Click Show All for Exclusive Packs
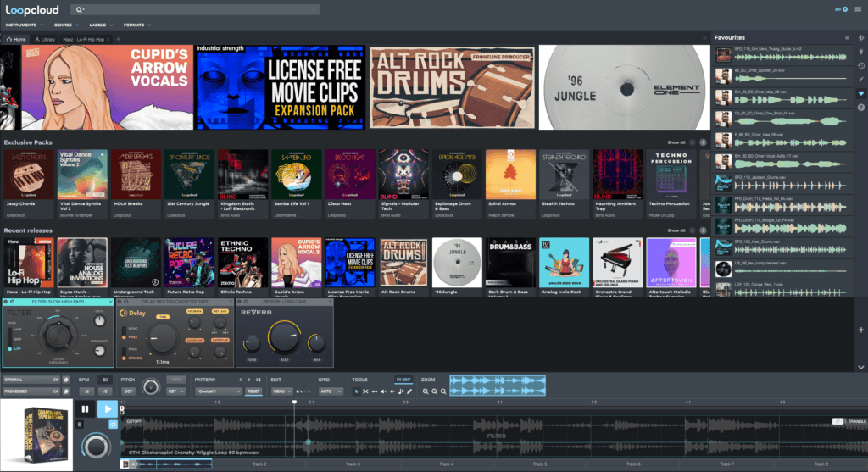The width and height of the screenshot is (868, 472). click(676, 142)
